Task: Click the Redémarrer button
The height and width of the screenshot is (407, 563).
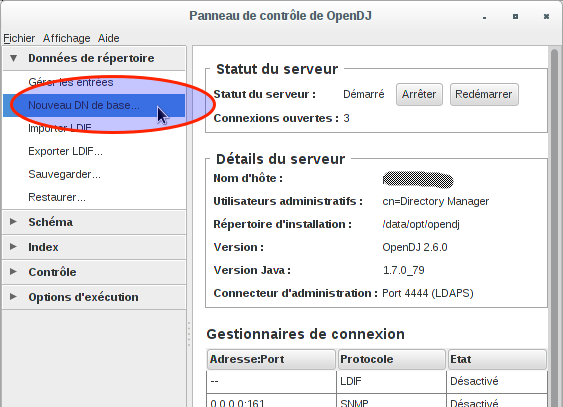Action: point(484,94)
